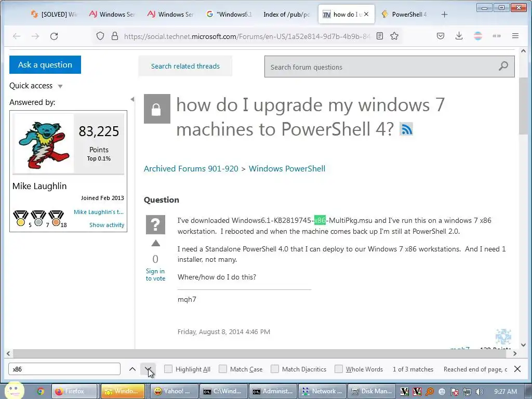Subscribe via the RSS feed icon

click(406, 129)
